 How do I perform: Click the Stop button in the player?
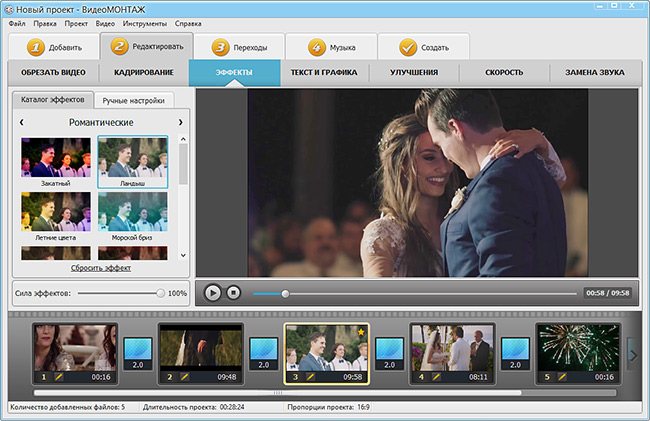pyautogui.click(x=233, y=293)
